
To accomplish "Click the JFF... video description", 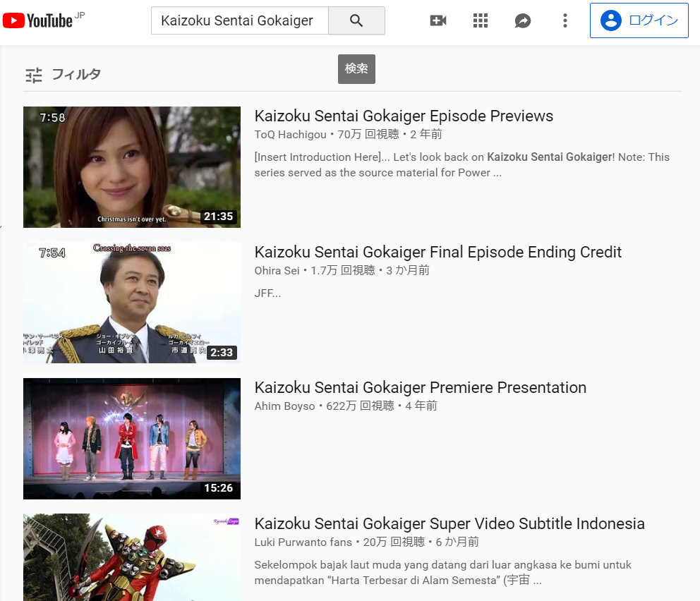I will [267, 293].
